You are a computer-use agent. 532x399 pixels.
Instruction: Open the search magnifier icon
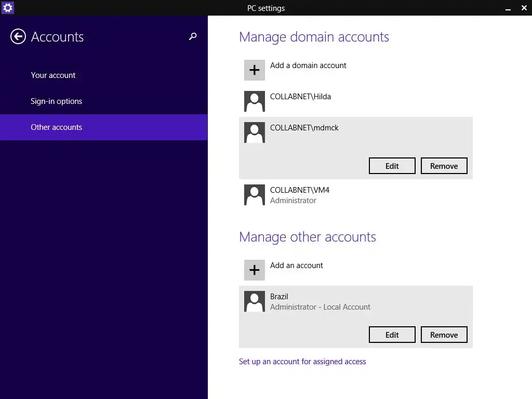point(193,36)
